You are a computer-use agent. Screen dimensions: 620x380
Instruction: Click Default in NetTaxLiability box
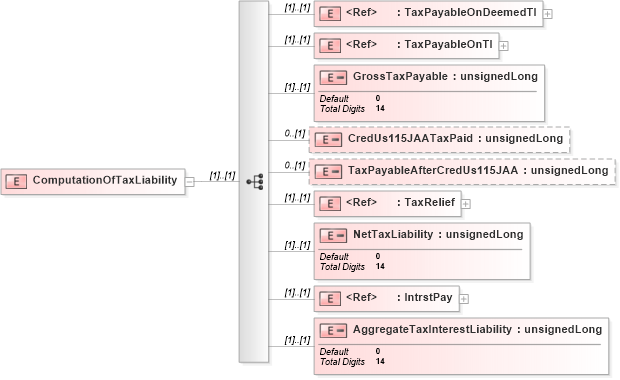pyautogui.click(x=334, y=257)
